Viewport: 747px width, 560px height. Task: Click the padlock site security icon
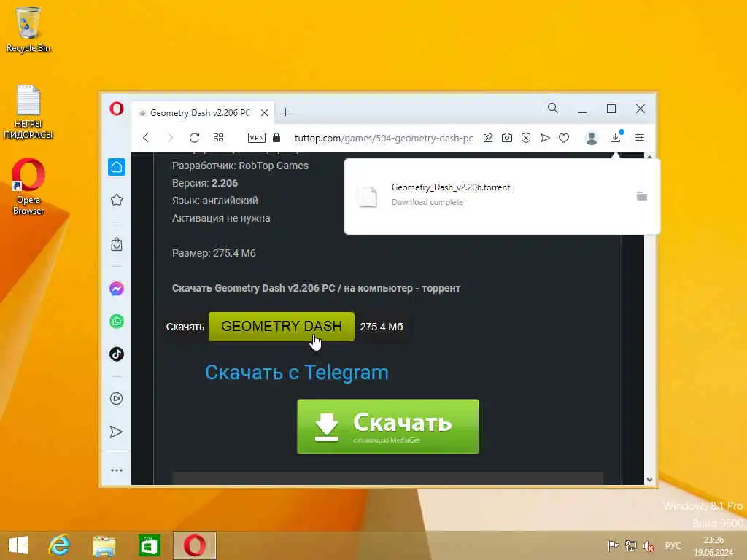pos(276,138)
